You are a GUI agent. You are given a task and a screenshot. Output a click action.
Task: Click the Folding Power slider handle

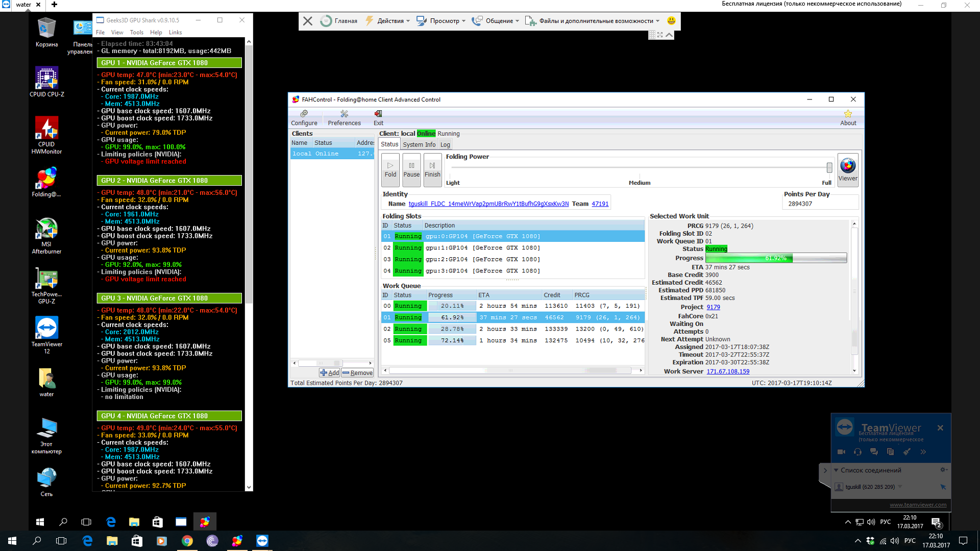[x=829, y=167]
